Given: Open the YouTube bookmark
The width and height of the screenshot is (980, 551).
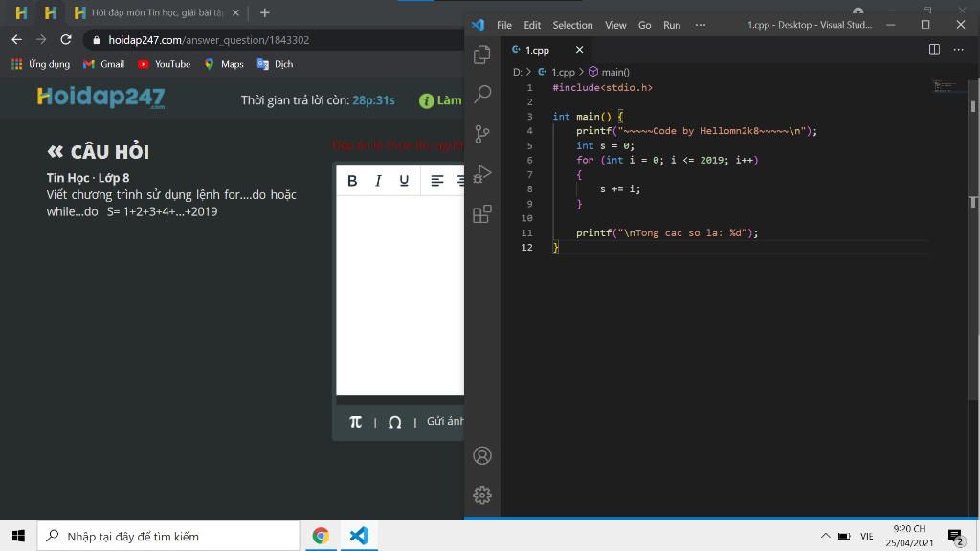Looking at the screenshot, I should coord(164,64).
